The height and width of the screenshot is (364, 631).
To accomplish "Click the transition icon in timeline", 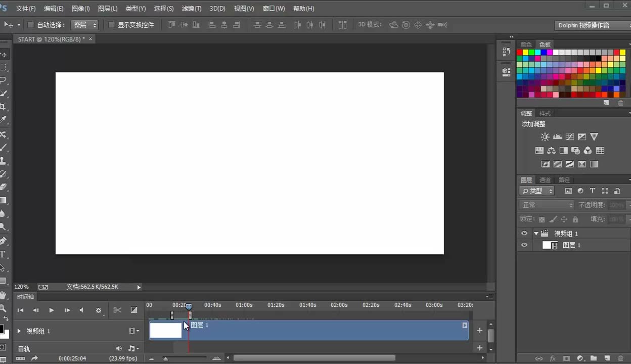I will coord(134,310).
